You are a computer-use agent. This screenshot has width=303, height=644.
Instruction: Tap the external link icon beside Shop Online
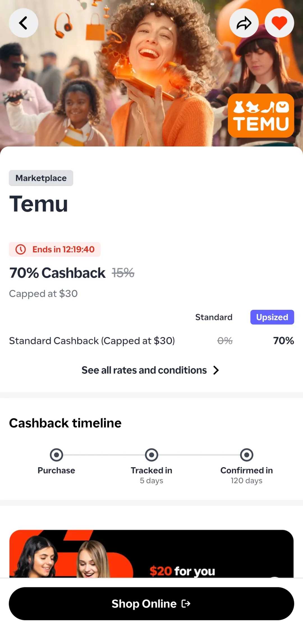click(x=186, y=604)
